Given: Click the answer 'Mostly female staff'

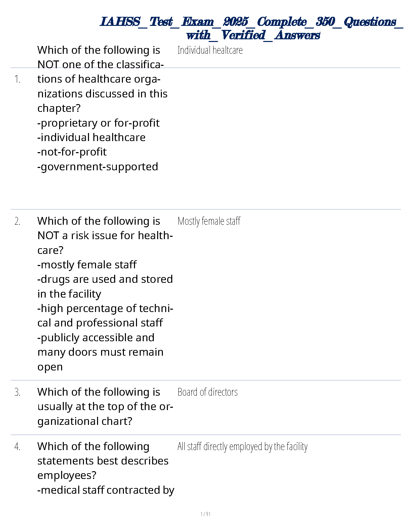Looking at the screenshot, I should pos(209,221).
